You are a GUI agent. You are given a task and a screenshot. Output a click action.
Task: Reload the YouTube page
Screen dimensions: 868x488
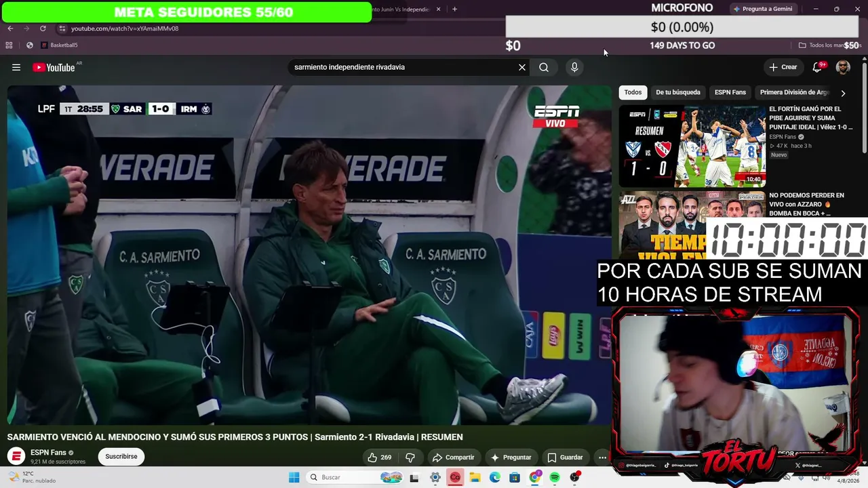(43, 28)
